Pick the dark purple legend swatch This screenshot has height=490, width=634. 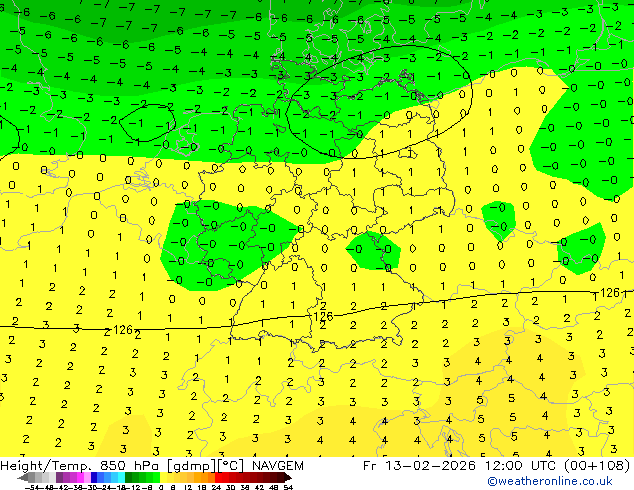(59, 477)
